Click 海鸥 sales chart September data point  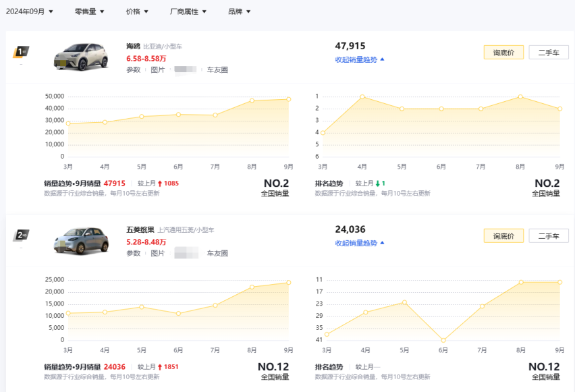(289, 99)
